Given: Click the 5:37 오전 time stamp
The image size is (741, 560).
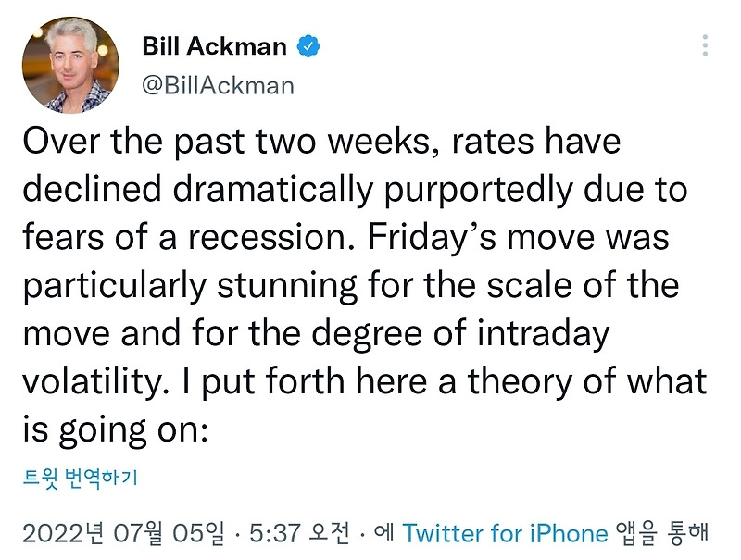Looking at the screenshot, I should tap(299, 533).
